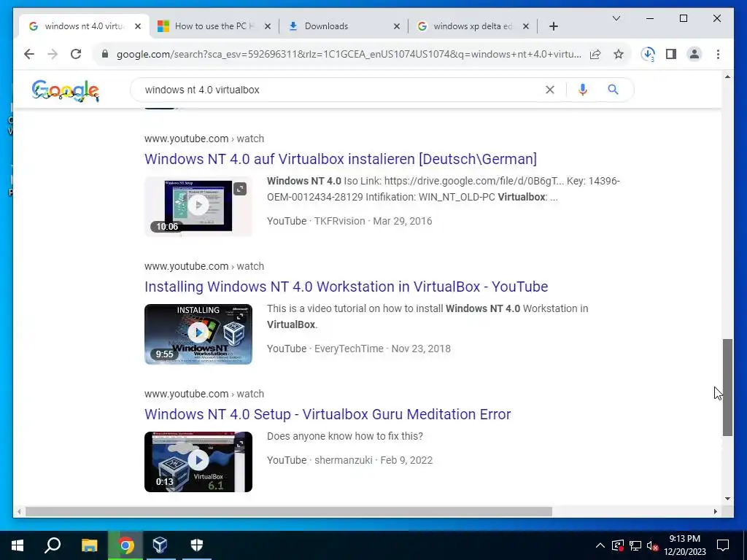
Task: Open 'Installing Windows NT 4.0 Workstation in VirtualBox' link
Action: [x=346, y=287]
